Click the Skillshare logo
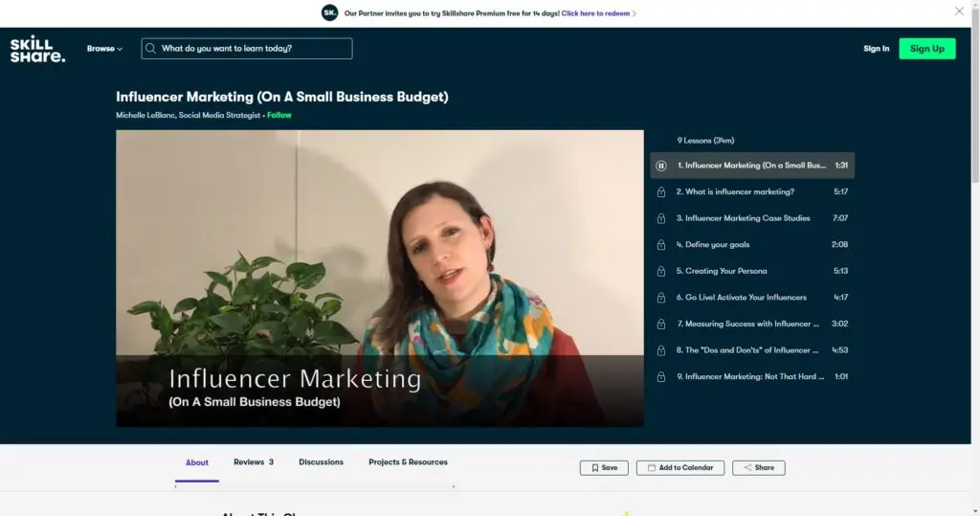 point(37,49)
